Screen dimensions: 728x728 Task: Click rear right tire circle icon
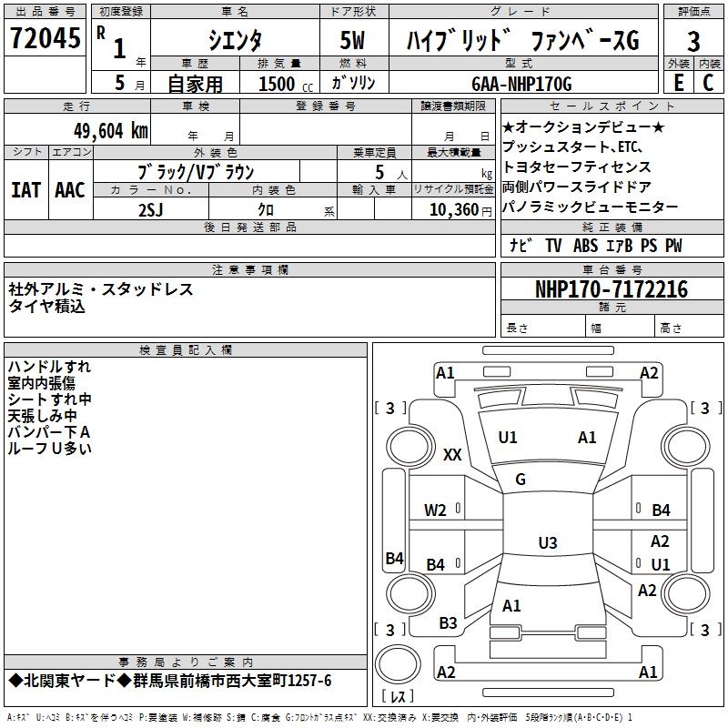pyautogui.click(x=686, y=594)
